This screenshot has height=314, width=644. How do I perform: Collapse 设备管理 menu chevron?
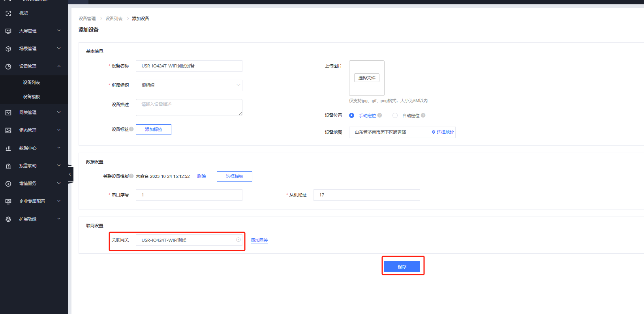59,66
